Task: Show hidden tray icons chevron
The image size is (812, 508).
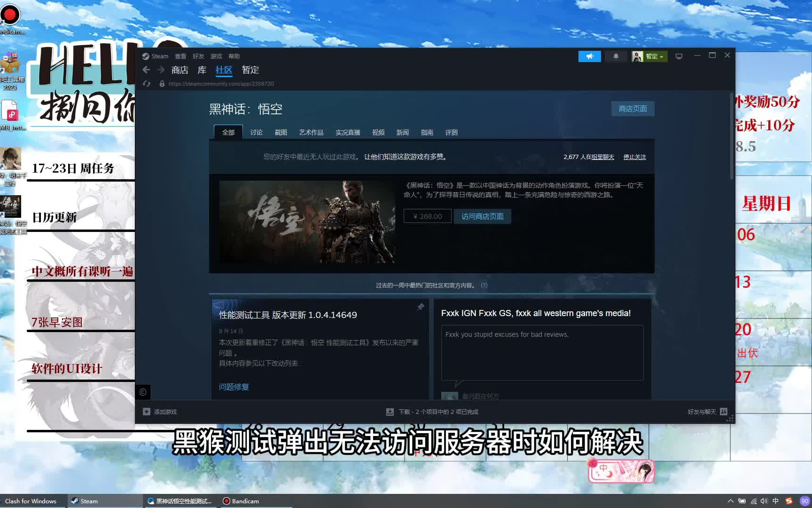Action: (730, 501)
